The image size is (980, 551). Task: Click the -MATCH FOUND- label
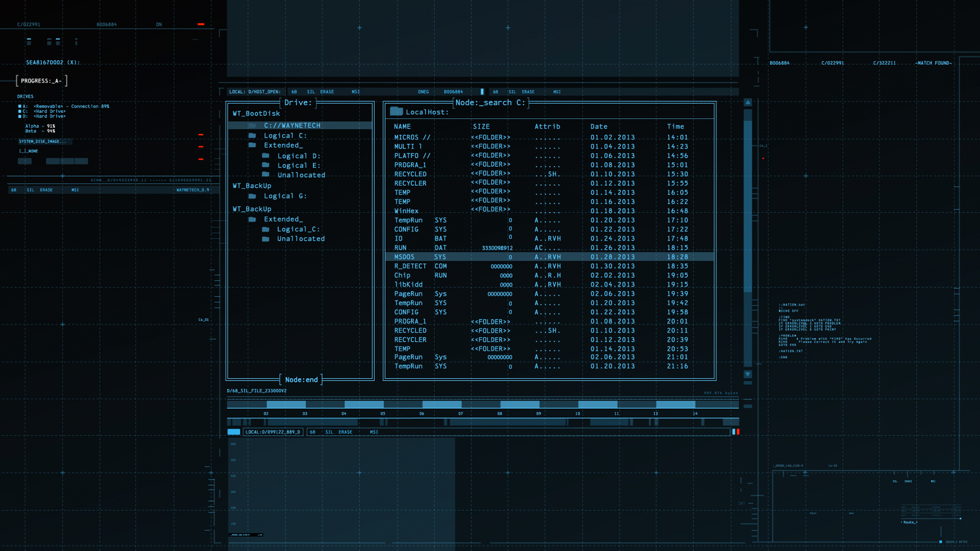(x=934, y=63)
